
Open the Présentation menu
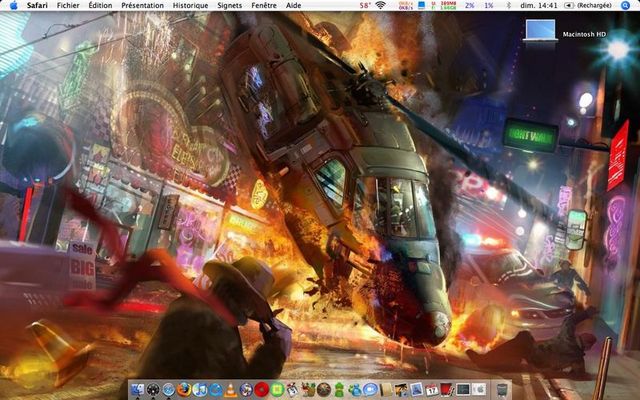point(142,5)
